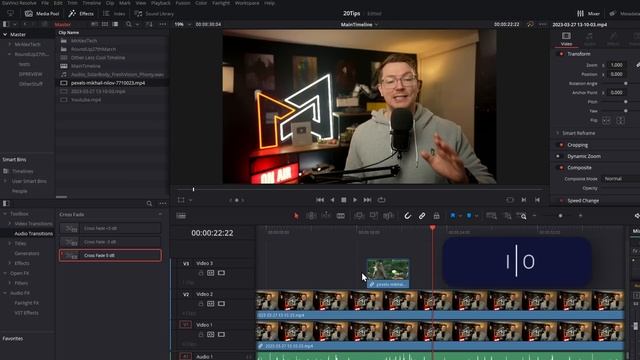The width and height of the screenshot is (640, 360).
Task: Select the Cross Fade +3 dB transition
Action: pyautogui.click(x=110, y=228)
